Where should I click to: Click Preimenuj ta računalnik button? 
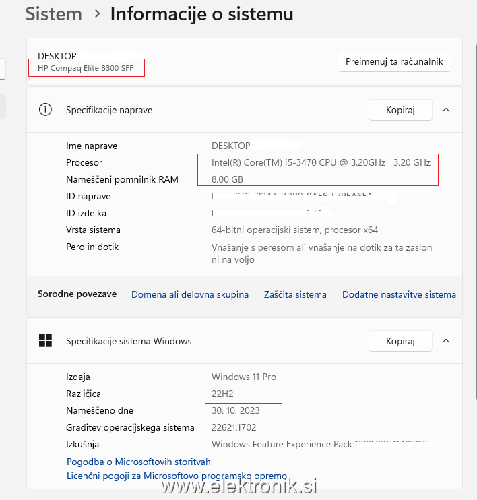coord(394,62)
